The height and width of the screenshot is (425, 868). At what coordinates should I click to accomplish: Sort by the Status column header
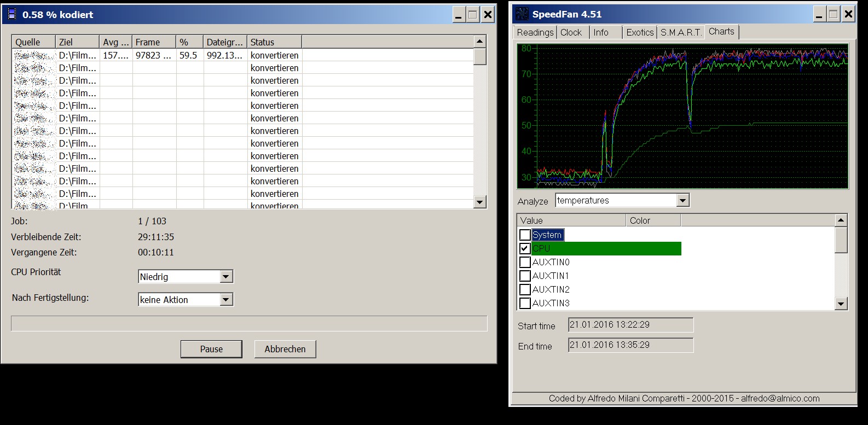274,42
